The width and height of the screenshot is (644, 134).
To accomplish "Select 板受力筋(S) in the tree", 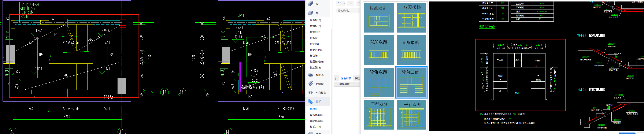I will click(317, 50).
